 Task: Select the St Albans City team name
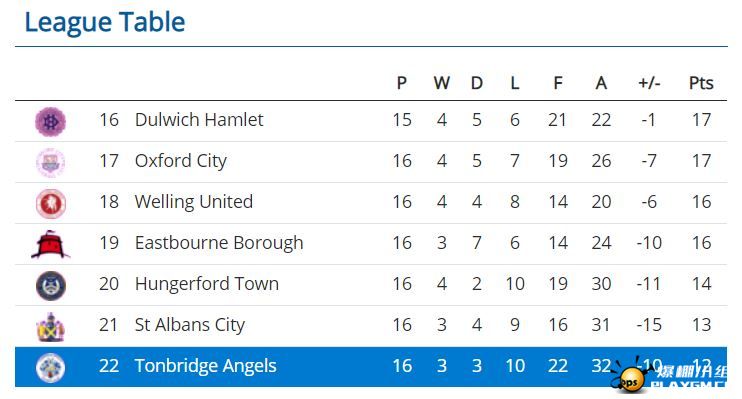point(190,325)
